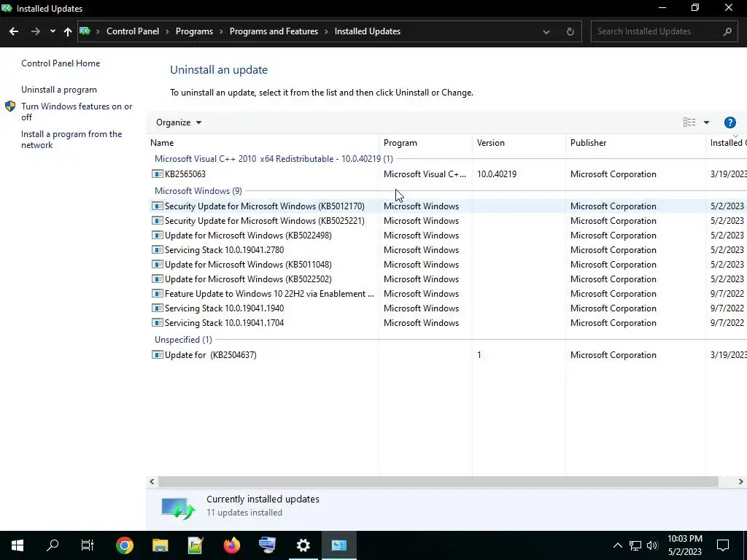747x560 pixels.
Task: Open the Windows Start menu
Action: [x=18, y=545]
